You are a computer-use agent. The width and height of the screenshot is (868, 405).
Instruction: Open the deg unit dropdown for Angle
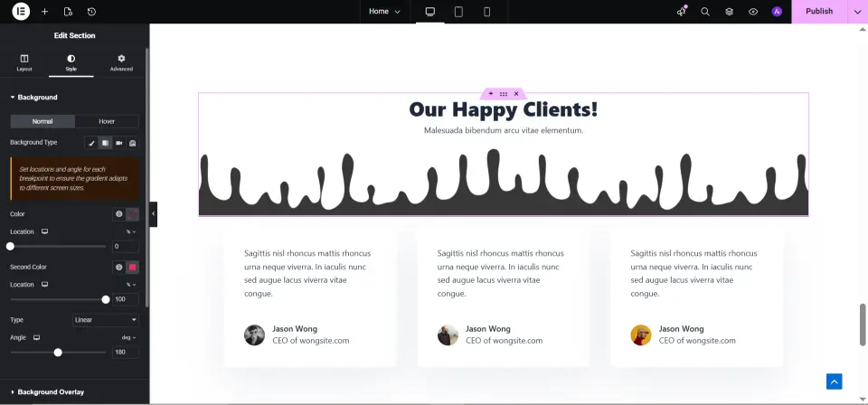tap(129, 337)
